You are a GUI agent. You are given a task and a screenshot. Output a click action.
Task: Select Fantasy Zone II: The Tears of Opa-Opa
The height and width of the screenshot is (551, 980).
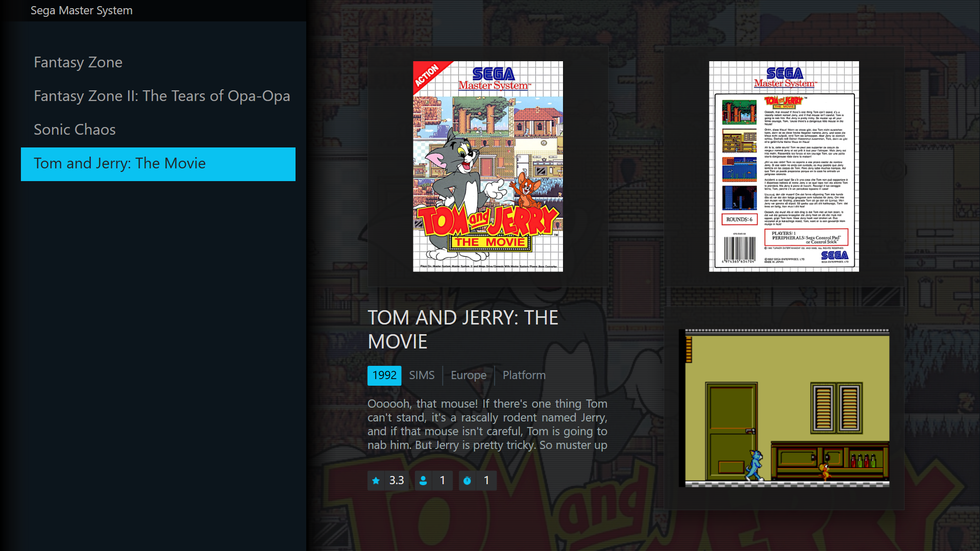158,96
